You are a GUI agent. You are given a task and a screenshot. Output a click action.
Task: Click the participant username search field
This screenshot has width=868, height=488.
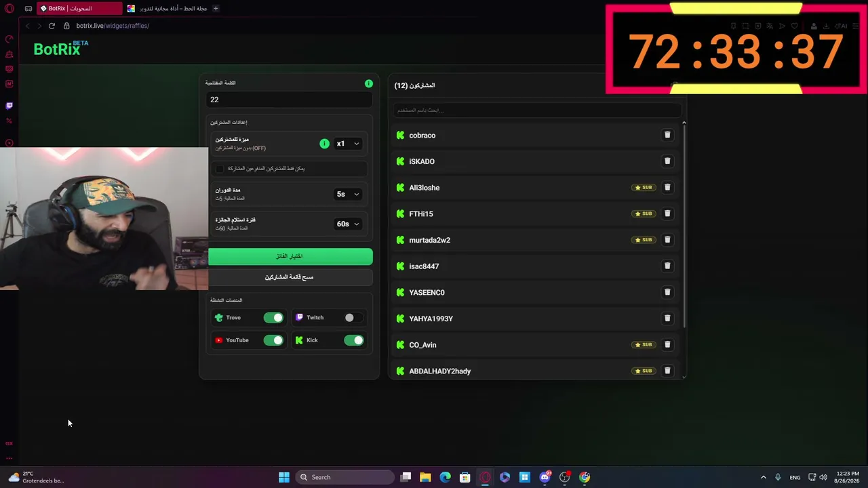click(x=537, y=110)
